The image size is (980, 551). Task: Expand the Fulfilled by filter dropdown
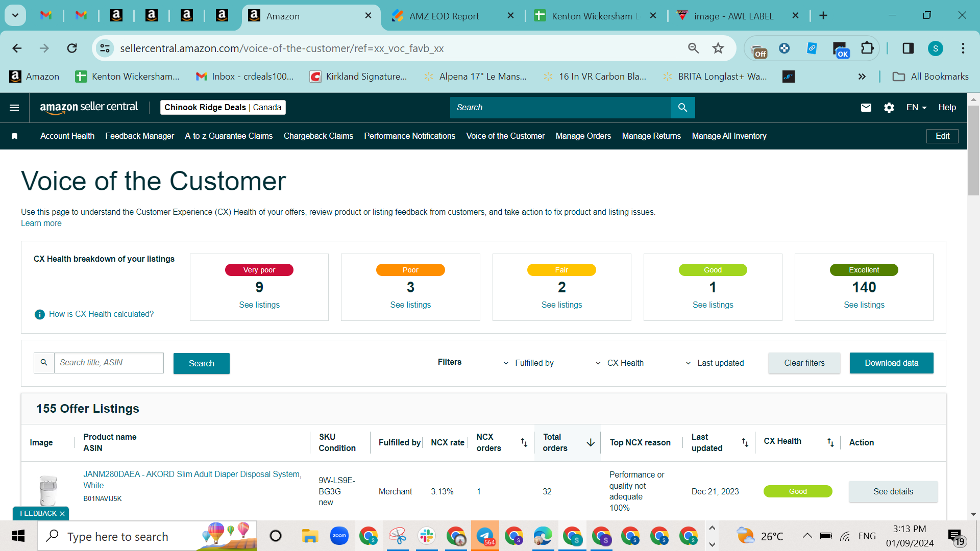tap(528, 363)
